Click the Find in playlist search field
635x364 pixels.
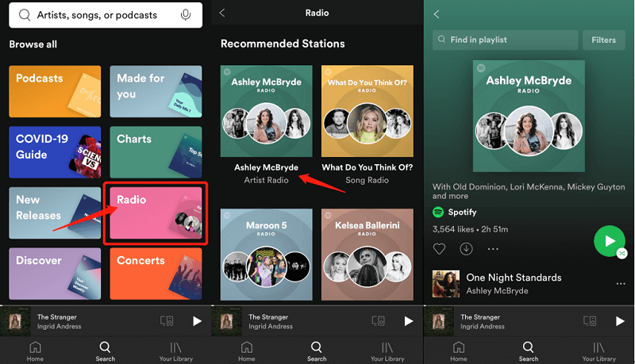[505, 40]
